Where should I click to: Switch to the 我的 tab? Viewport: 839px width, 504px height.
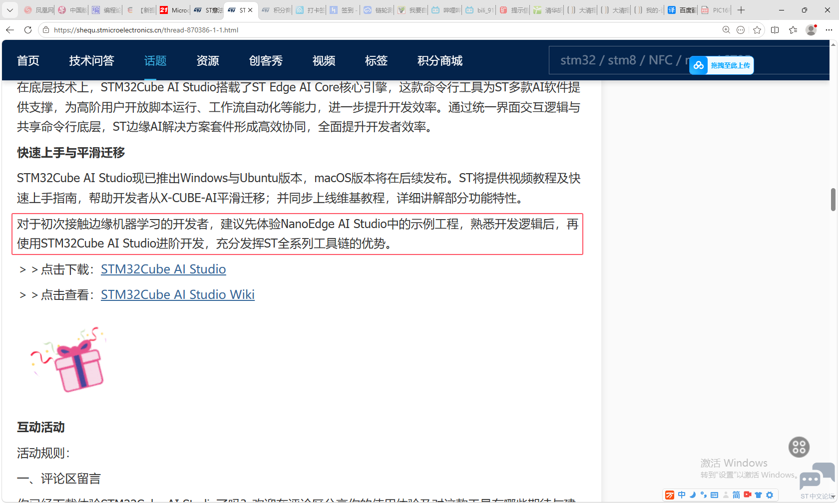[648, 10]
